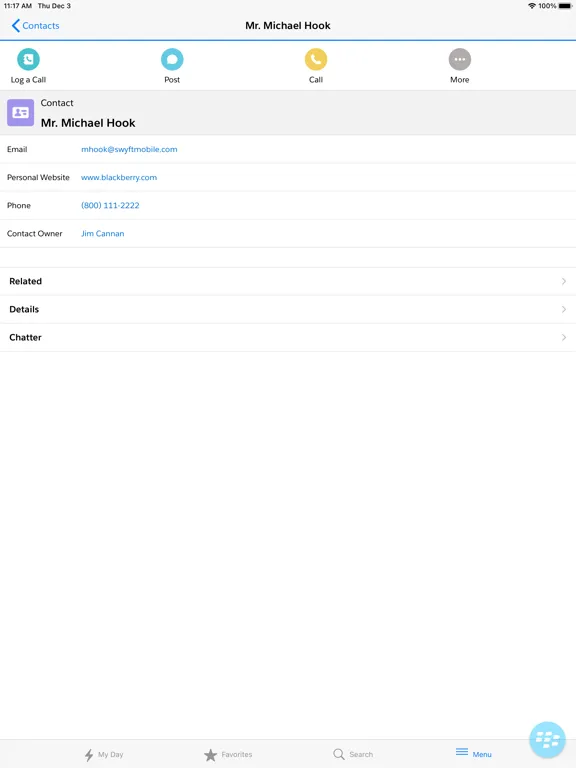The image size is (576, 768).
Task: Select the Personal Website field label
Action: click(x=38, y=177)
